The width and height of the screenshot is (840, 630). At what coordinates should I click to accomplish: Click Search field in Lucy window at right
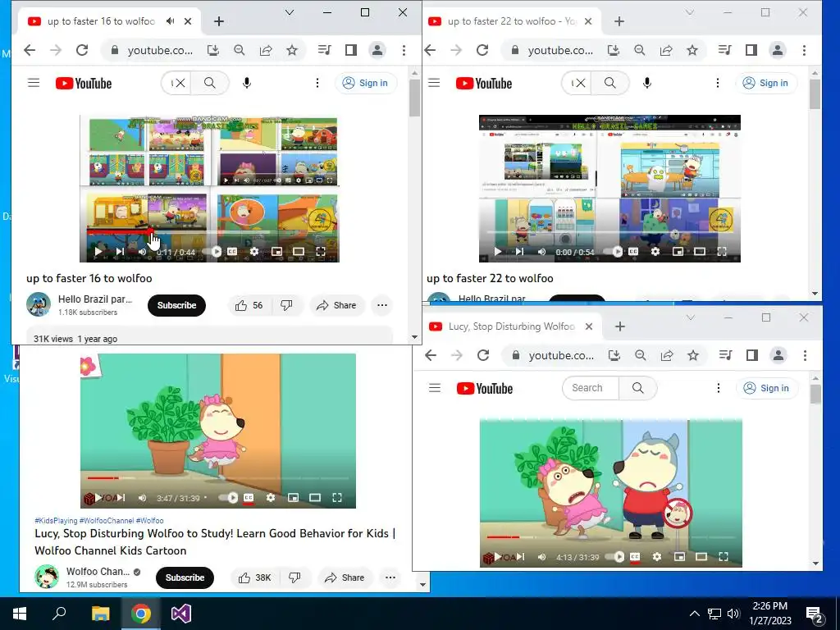coord(591,388)
